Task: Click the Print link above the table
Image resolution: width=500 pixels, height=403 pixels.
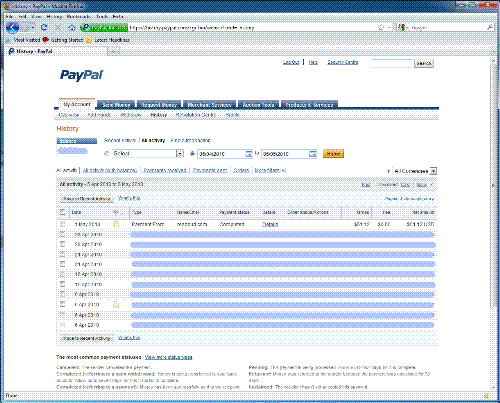Action: (366, 185)
